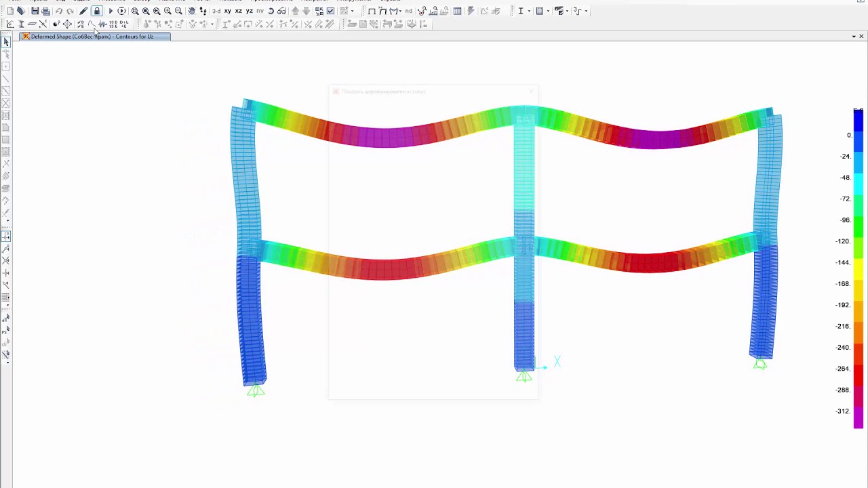Close the active display tab with X

862,37
